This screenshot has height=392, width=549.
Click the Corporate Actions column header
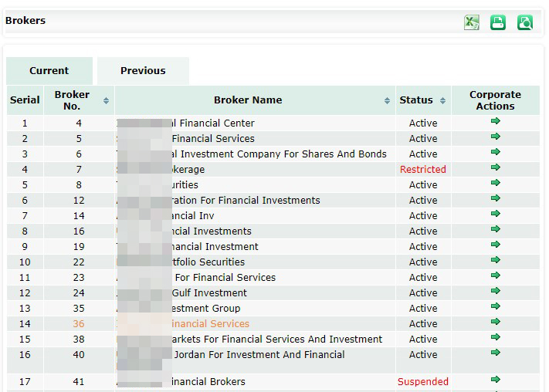click(495, 100)
